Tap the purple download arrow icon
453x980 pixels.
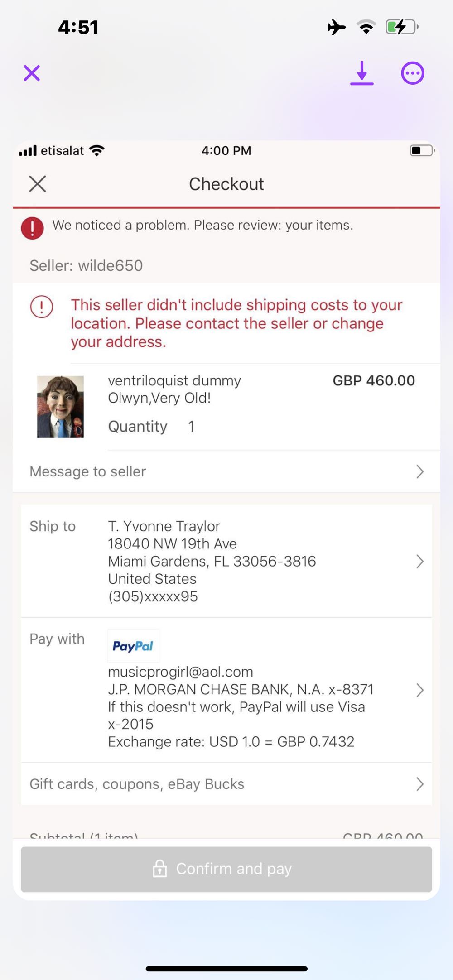[x=361, y=73]
